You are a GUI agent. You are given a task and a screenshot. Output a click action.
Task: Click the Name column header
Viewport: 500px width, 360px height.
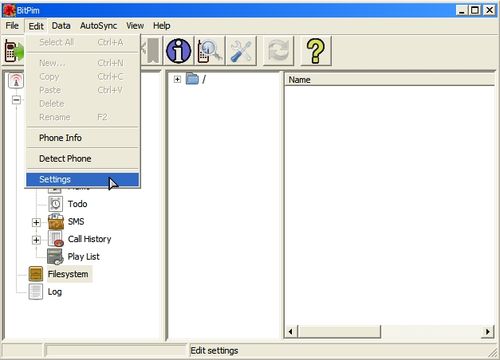click(389, 80)
